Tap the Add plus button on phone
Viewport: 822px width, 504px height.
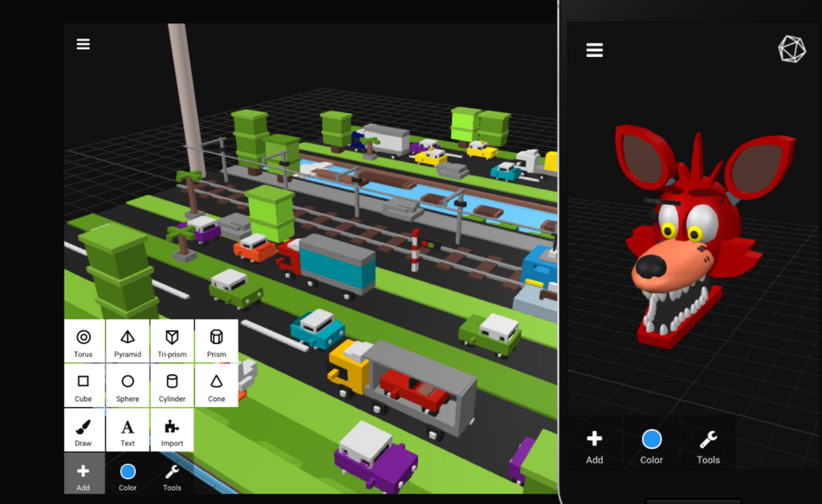tap(595, 445)
